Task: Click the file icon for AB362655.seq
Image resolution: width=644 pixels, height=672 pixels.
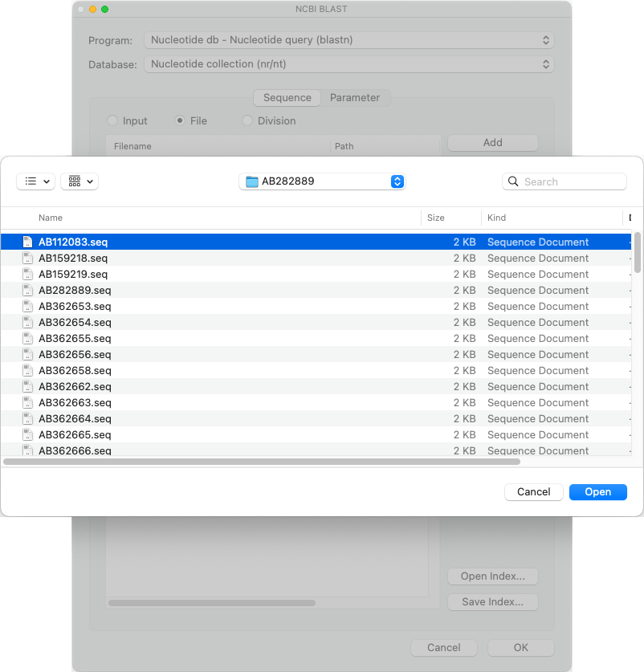Action: pyautogui.click(x=27, y=338)
